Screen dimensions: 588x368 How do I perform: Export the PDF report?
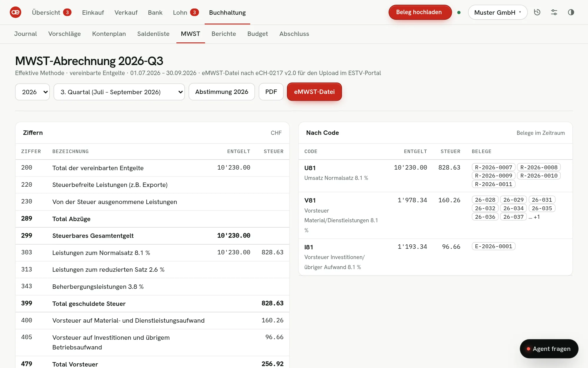(x=271, y=92)
